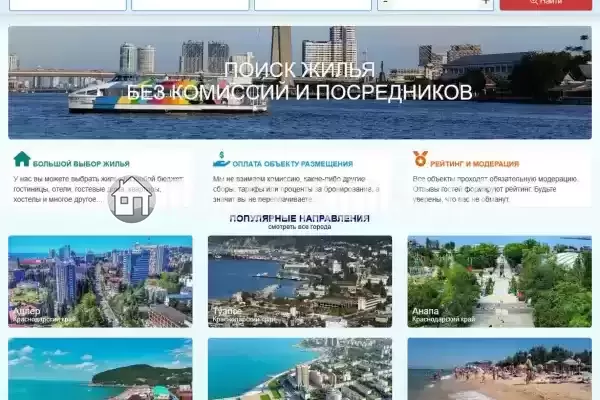Click the paragraph starting Мы не взимаем комиссию

[x=296, y=189]
